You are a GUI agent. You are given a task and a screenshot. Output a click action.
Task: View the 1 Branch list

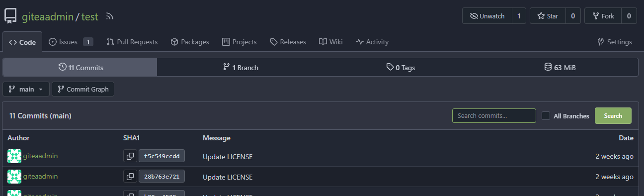point(241,67)
